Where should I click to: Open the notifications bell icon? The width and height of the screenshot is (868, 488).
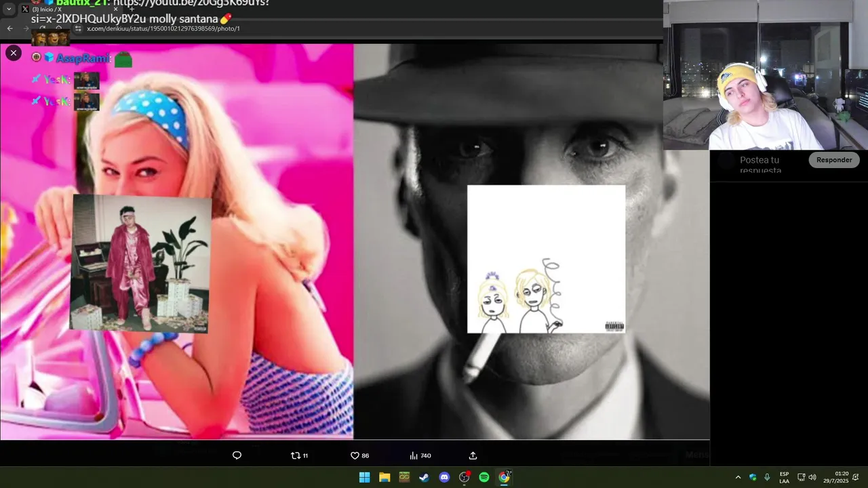click(856, 477)
